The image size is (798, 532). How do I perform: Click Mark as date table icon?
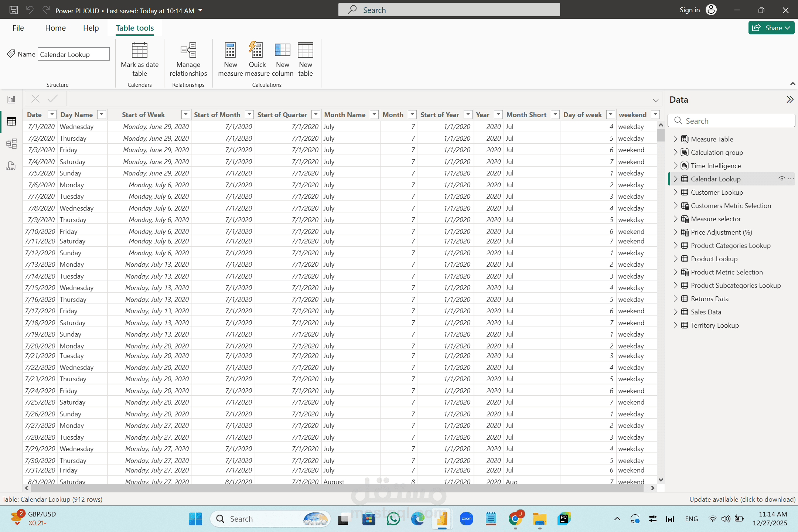click(x=140, y=59)
